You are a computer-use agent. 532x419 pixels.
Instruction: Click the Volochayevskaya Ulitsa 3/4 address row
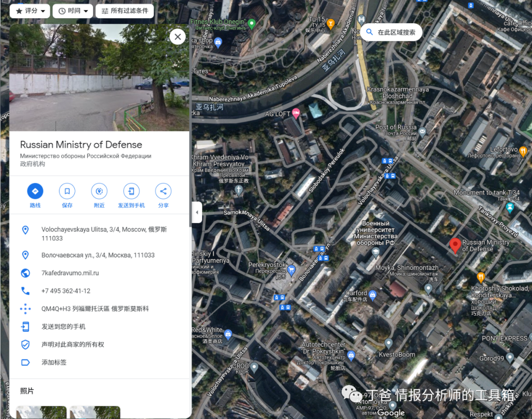tap(99, 233)
